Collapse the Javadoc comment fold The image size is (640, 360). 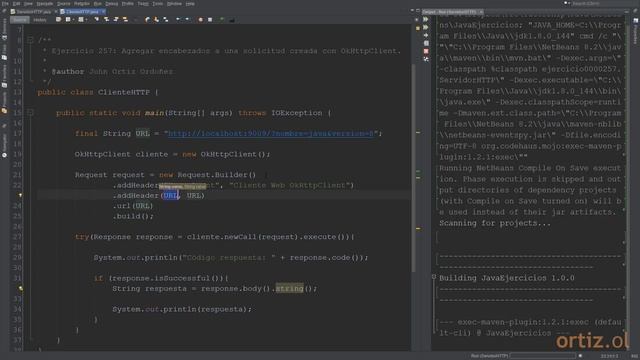pos(30,40)
